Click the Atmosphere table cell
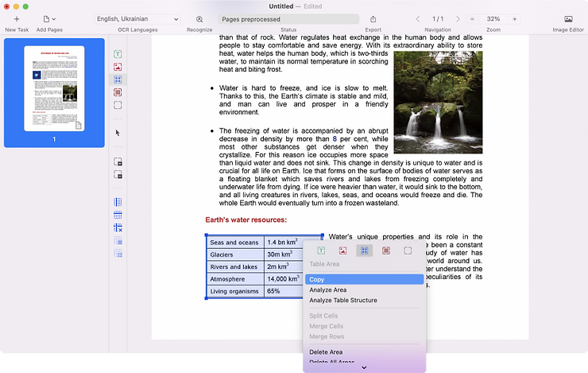 (x=235, y=279)
